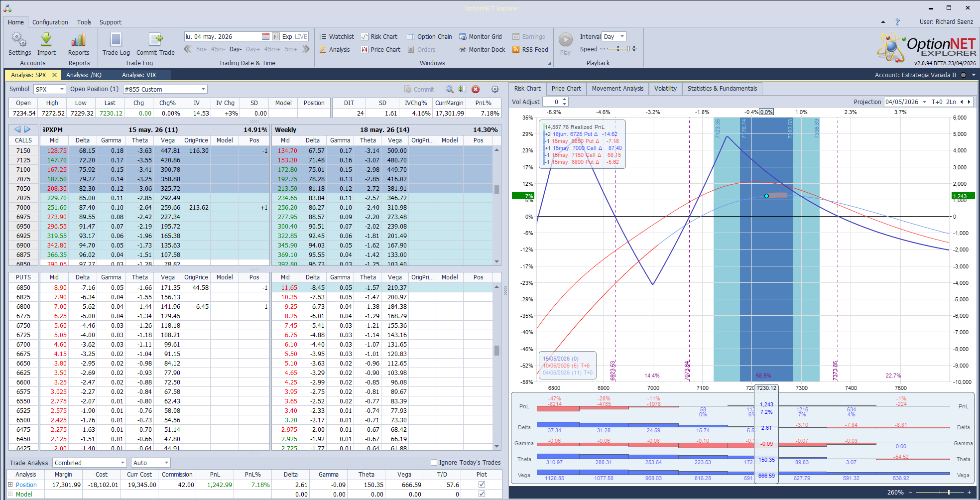Open the Price Chart window from ribbon
This screenshot has width=980, height=500.
click(380, 49)
